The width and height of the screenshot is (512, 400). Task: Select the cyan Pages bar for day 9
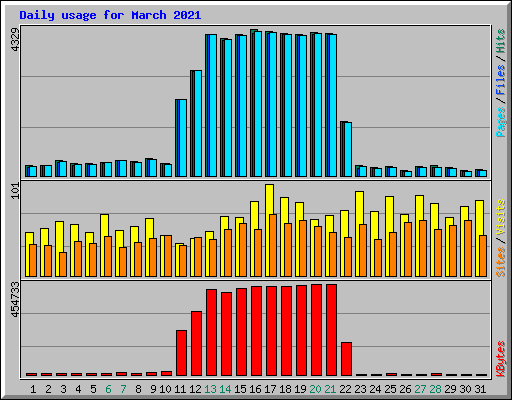[153, 168]
